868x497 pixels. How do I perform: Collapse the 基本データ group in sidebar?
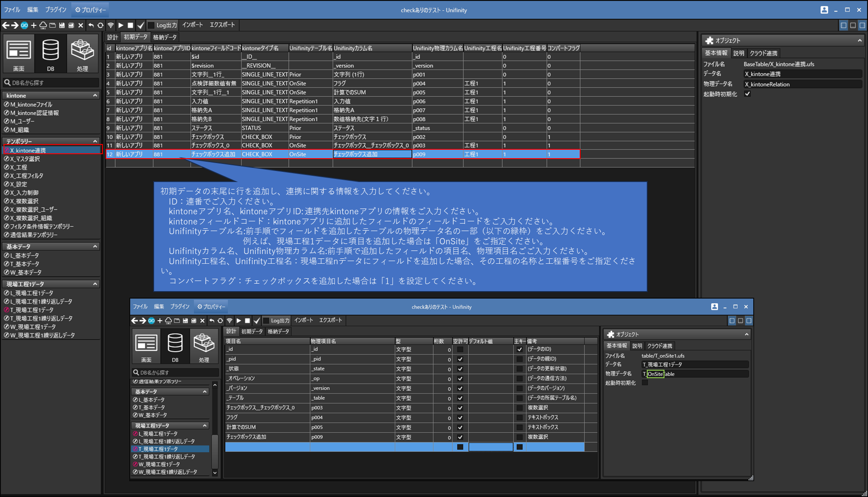pyautogui.click(x=95, y=247)
